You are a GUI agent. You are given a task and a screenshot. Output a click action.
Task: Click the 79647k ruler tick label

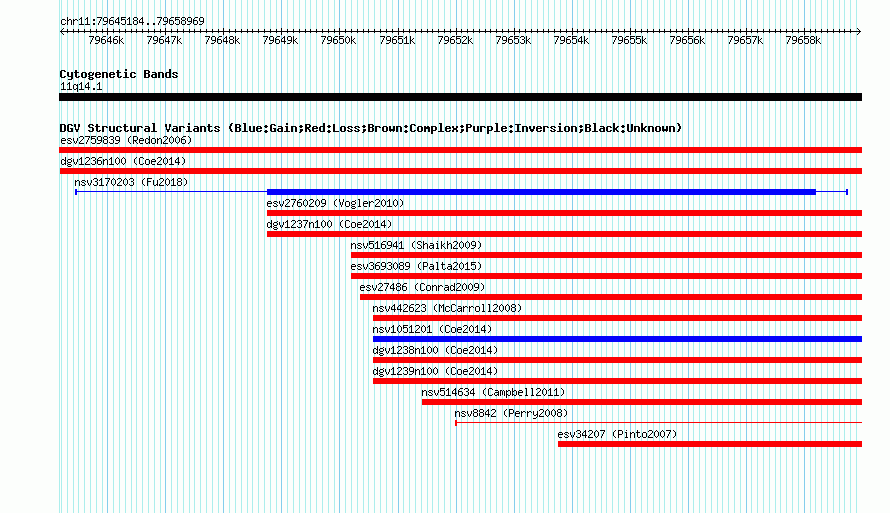pyautogui.click(x=164, y=40)
